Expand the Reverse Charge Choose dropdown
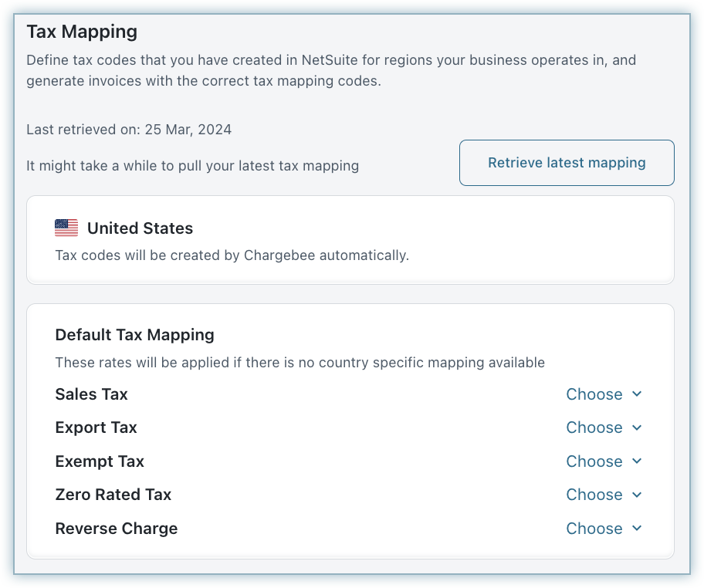 point(594,529)
